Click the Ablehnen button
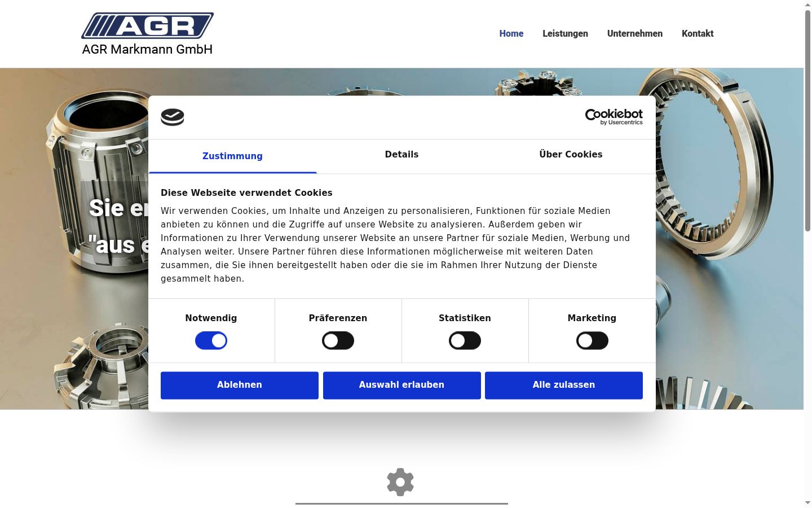 pyautogui.click(x=240, y=385)
